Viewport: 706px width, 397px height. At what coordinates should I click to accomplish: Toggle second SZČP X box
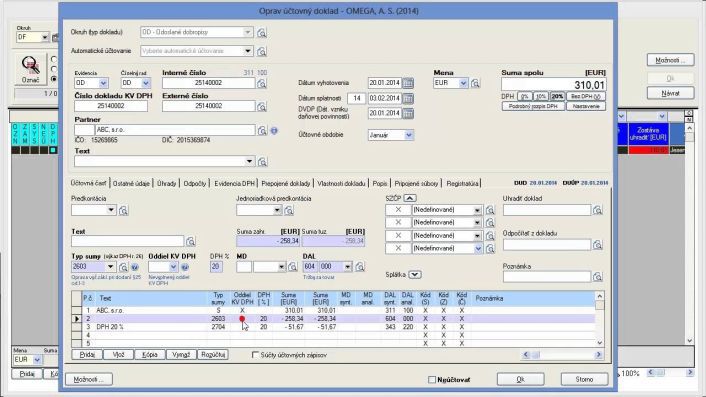coord(398,222)
